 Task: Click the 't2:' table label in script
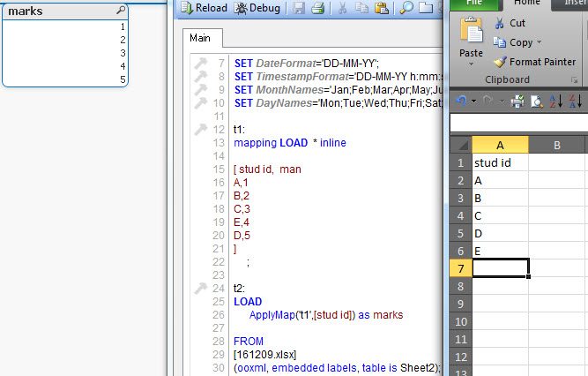[x=239, y=289]
